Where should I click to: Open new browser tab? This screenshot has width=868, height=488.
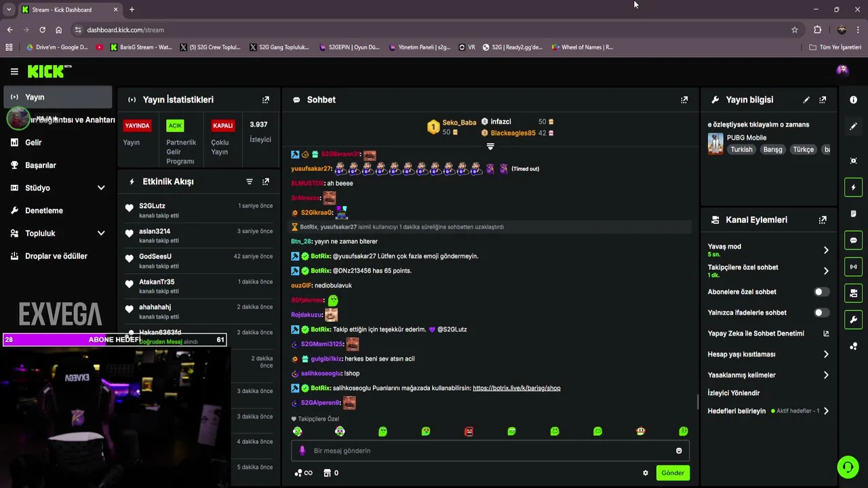coord(132,9)
